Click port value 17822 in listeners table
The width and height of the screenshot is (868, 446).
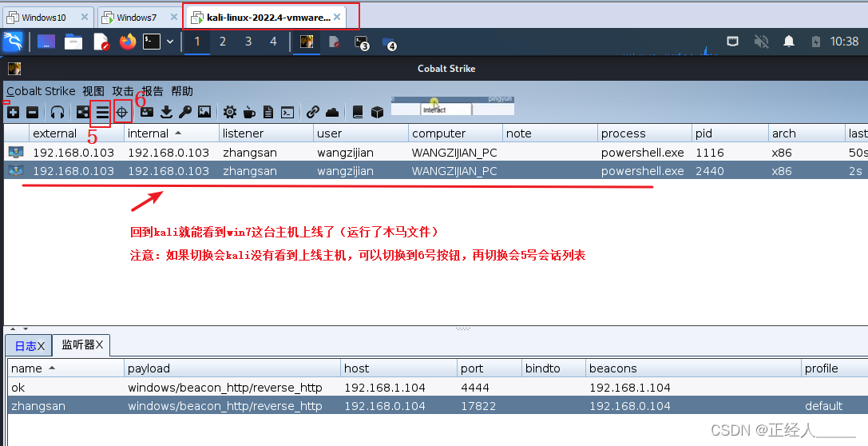(478, 406)
